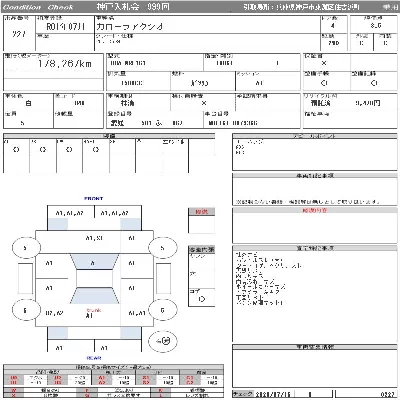Viewport: 400px width, 400px height.
Task: Click the X mark in the top-right table
Action: (x=324, y=63)
